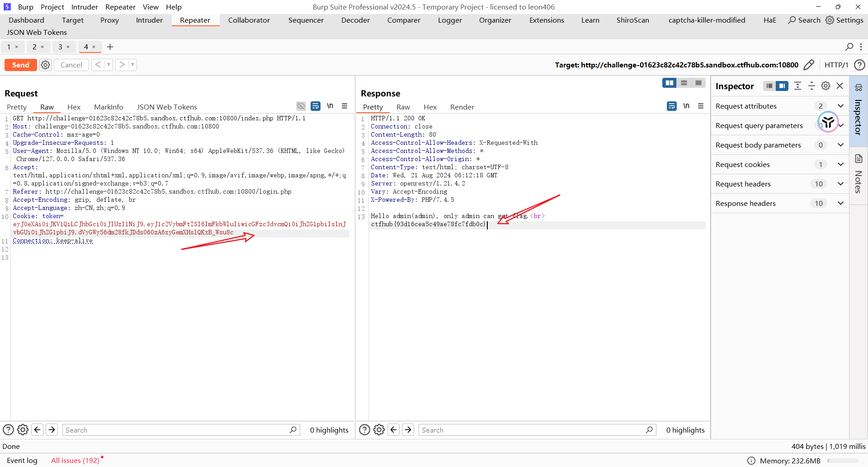The width and height of the screenshot is (868, 467).
Task: Click the Cancel button
Action: click(x=71, y=65)
